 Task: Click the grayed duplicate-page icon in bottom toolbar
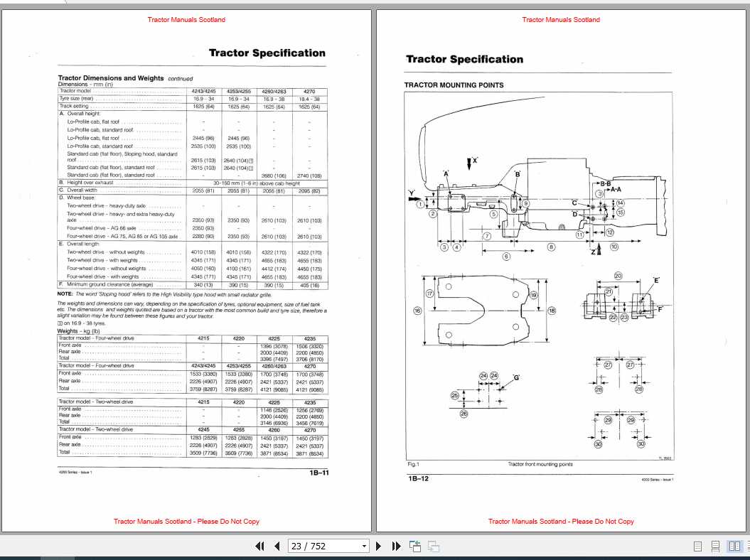tap(432, 546)
